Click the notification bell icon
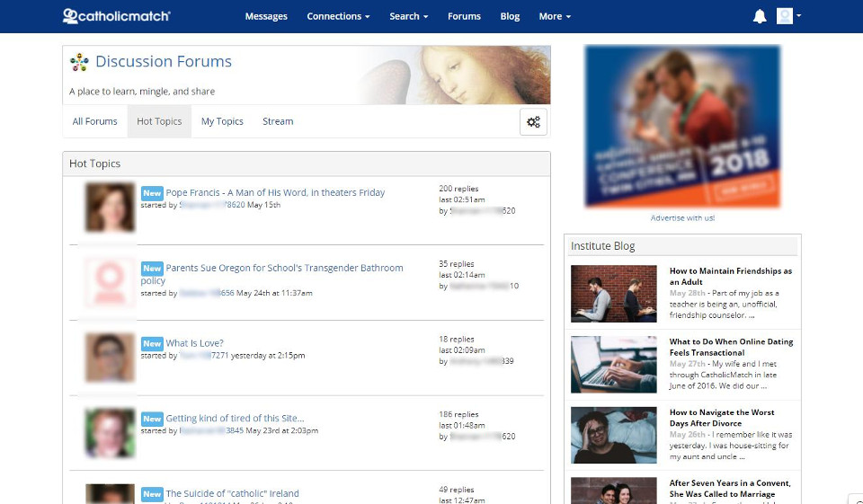863x504 pixels. pos(760,16)
